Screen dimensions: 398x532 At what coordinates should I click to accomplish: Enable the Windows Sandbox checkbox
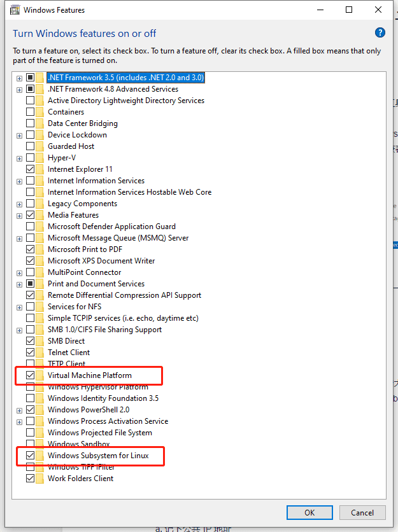[30, 444]
